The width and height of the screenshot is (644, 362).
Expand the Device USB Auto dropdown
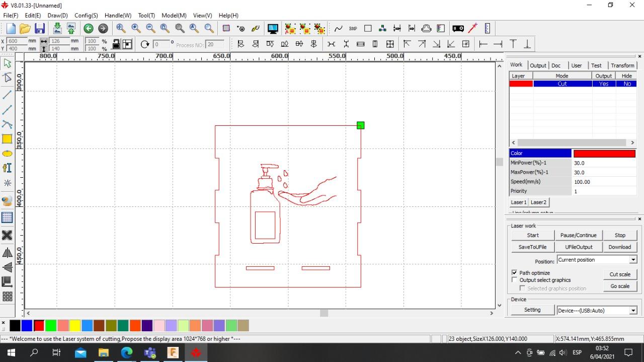[x=633, y=311]
